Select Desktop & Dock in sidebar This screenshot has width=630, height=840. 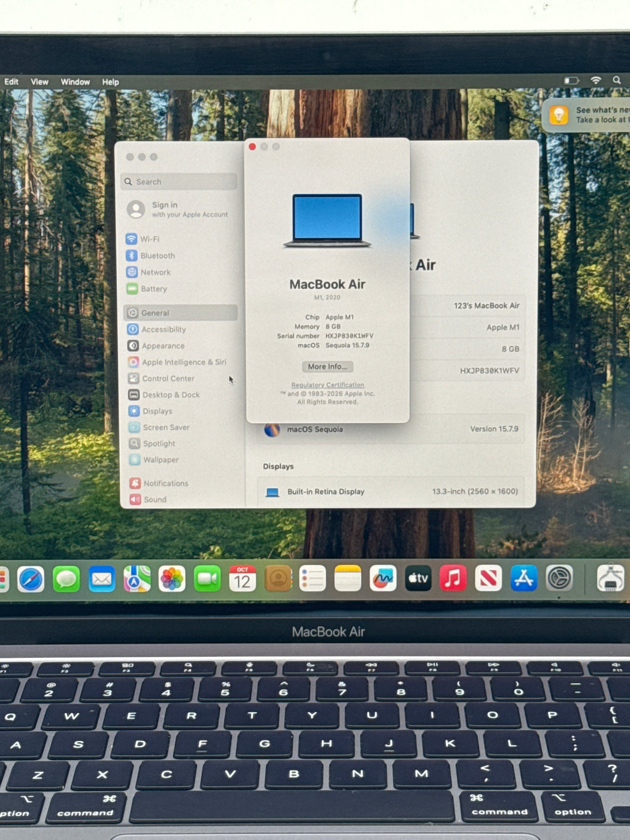[180, 394]
